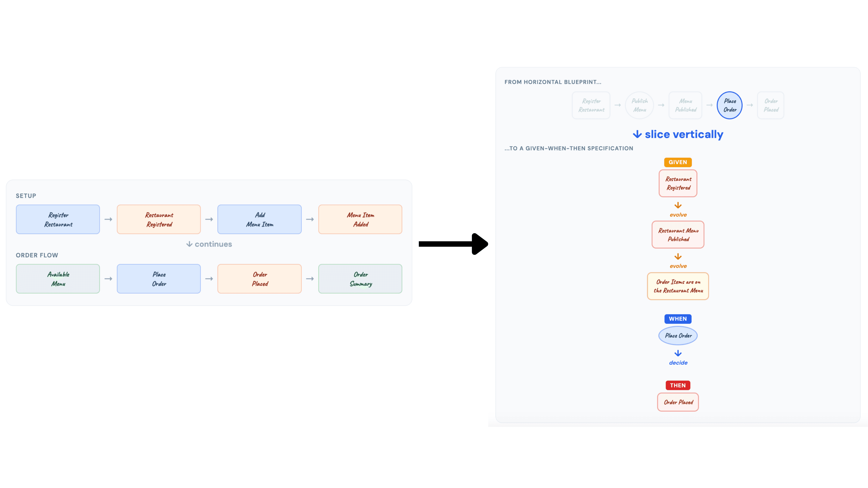Click orange down arrow beneath Restaurant Registered under GIVEN
This screenshot has height=488, width=868.
pyautogui.click(x=678, y=205)
